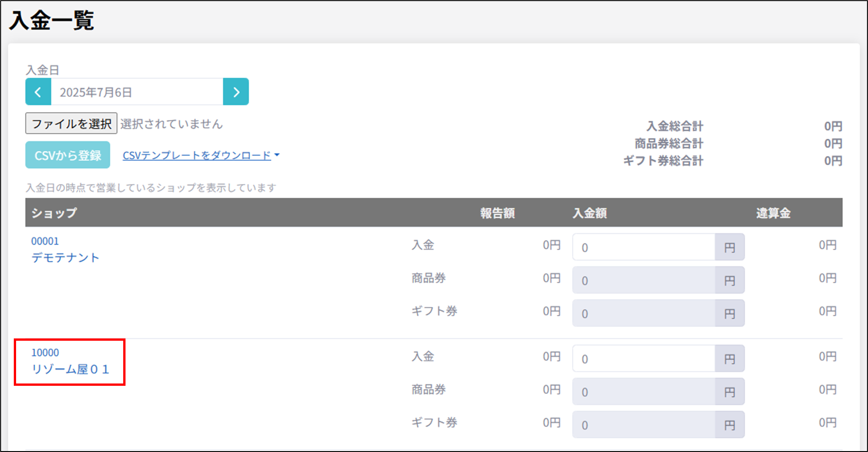The image size is (868, 452).
Task: Open the リゾーム屋０１ shop link
Action: pos(70,369)
